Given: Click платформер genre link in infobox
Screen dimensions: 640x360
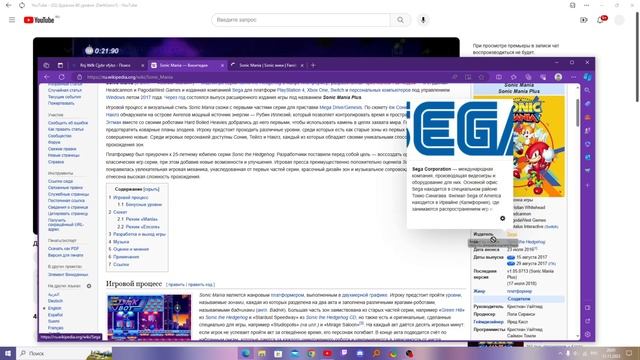Looking at the screenshot, I should point(519,291).
